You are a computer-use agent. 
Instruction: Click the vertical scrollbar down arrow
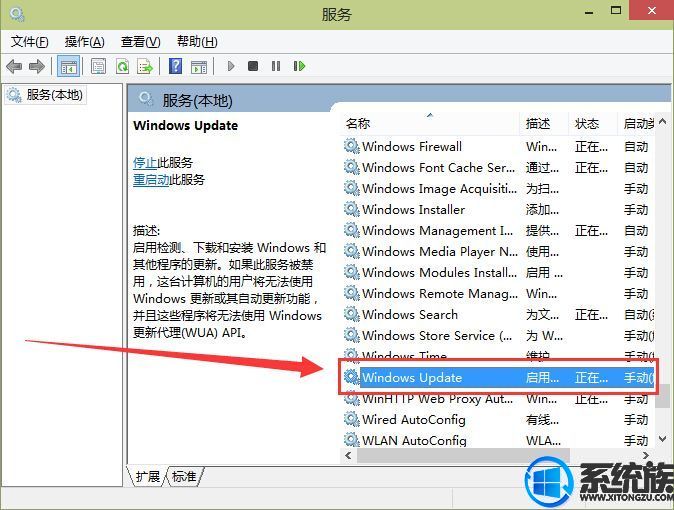coord(662,439)
